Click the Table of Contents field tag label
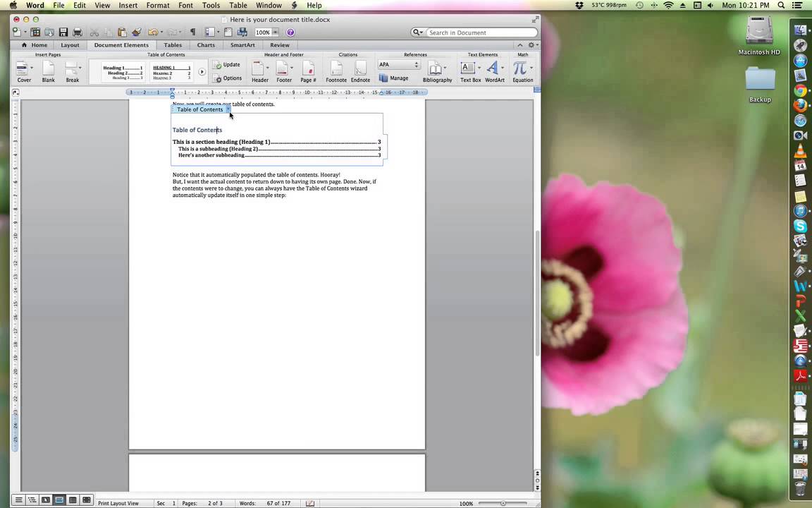Screen dimensions: 812x508 [x=199, y=109]
